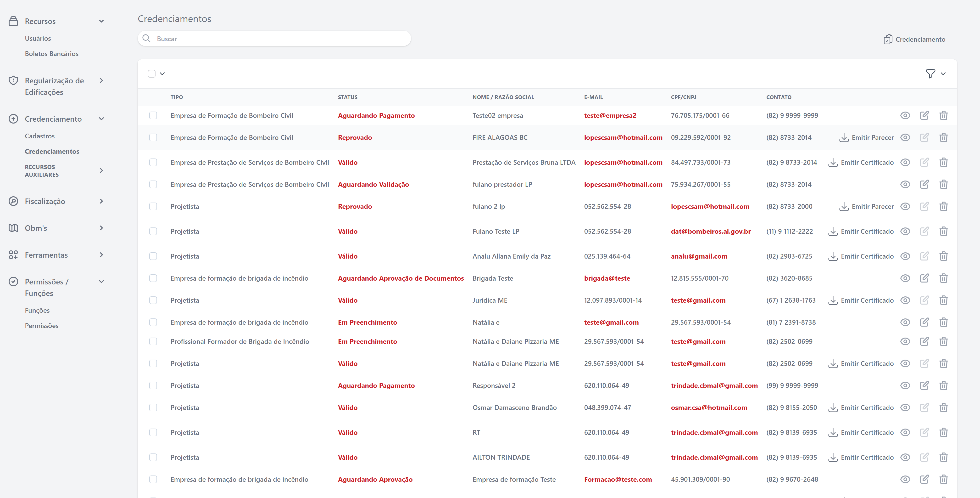Check the Teste02 empresa row checkbox
Image resolution: width=980 pixels, height=498 pixels.
(x=153, y=115)
